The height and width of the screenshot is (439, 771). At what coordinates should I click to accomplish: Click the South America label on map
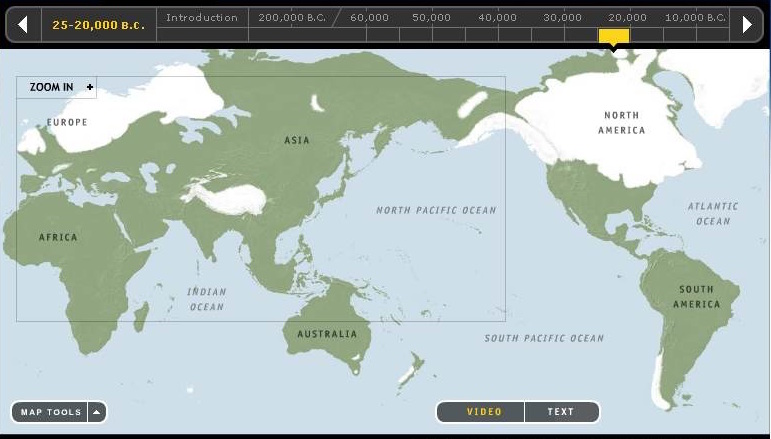click(x=696, y=297)
